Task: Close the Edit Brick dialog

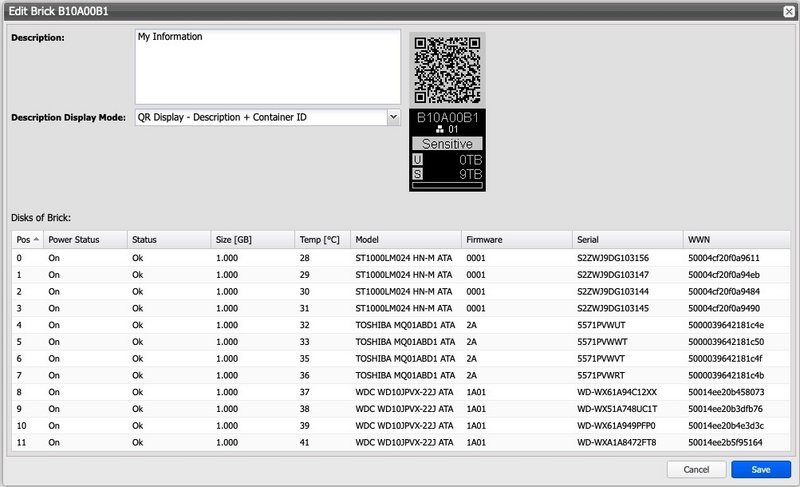Action: coord(788,9)
